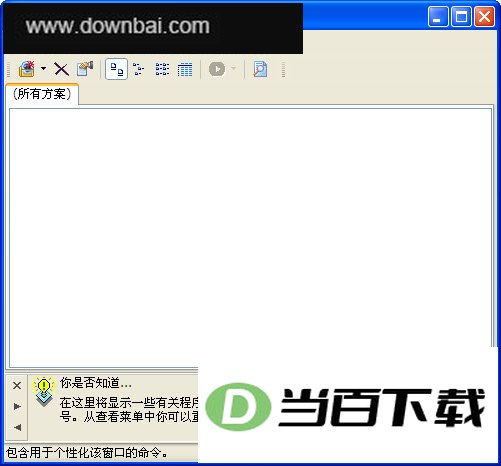Viewport: 501px width, 466px height.
Task: Click the black X delete icon in toolbar
Action: (61, 69)
